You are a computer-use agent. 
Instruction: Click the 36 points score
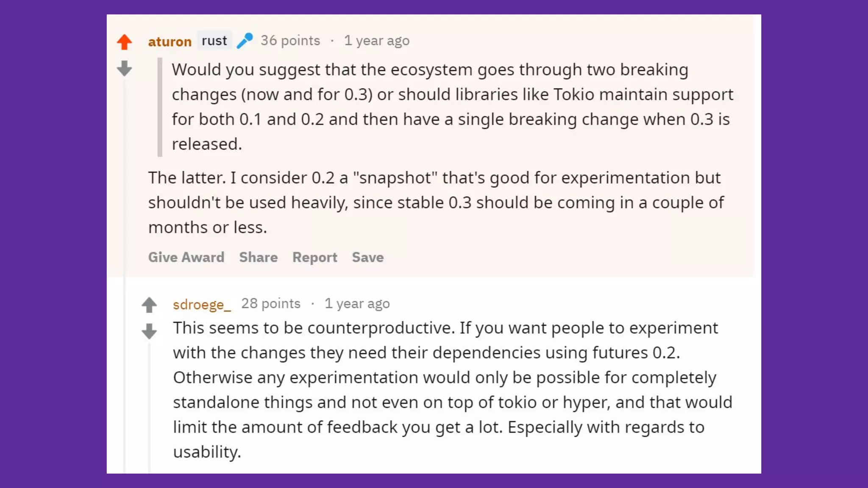point(290,41)
